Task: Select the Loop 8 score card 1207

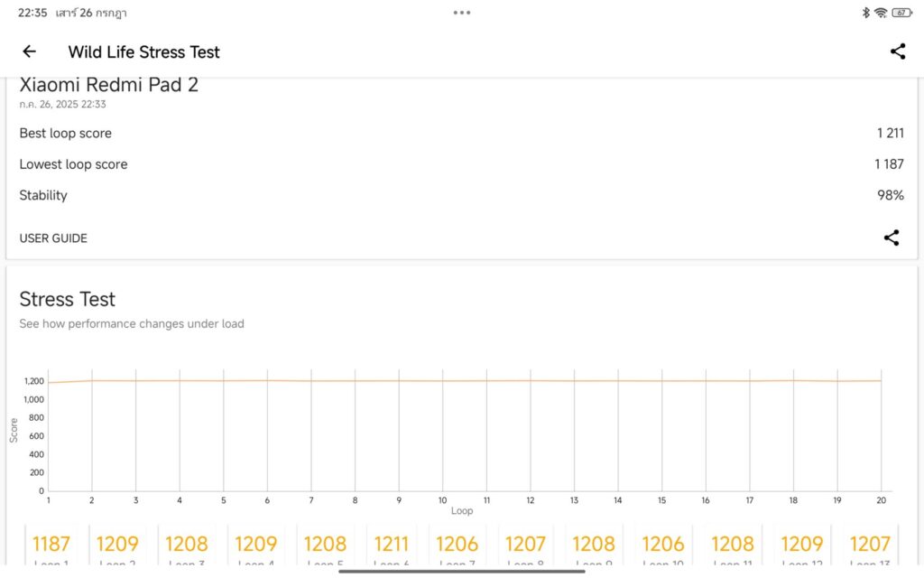Action: 526,545
